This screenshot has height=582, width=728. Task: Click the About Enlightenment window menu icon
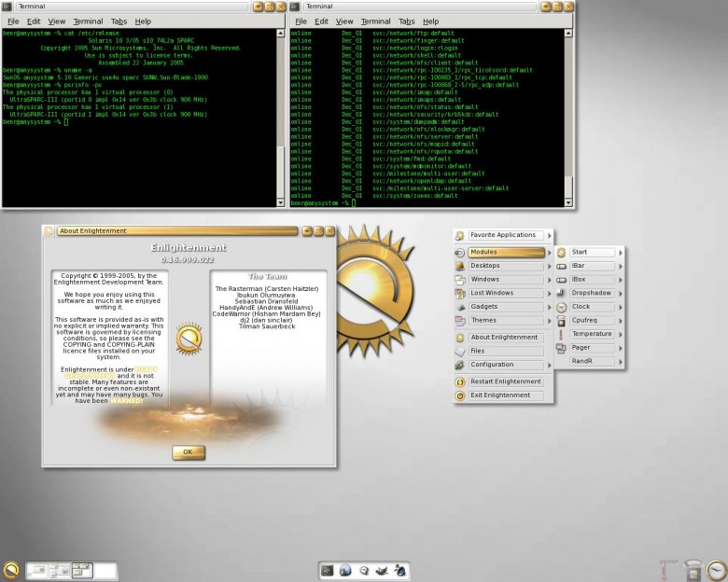click(x=49, y=230)
